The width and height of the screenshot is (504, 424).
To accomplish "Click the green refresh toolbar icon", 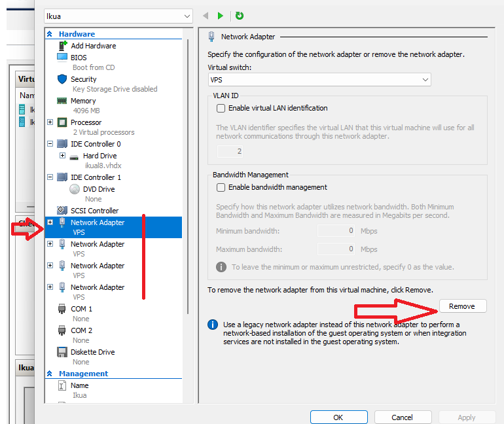I will coord(240,16).
